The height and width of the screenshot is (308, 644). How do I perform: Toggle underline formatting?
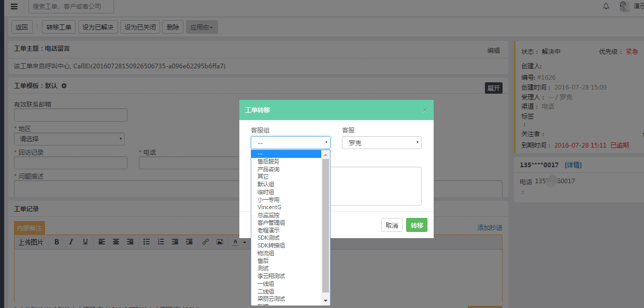(x=85, y=241)
